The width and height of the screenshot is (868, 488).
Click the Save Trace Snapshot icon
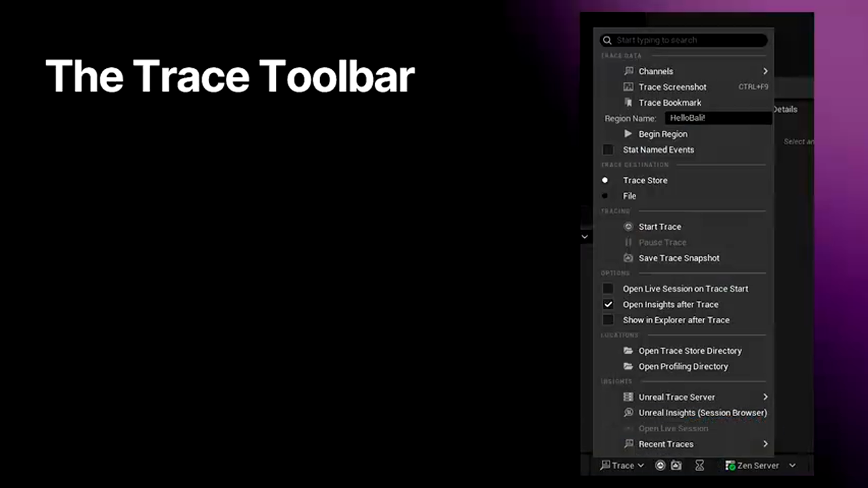coord(629,258)
